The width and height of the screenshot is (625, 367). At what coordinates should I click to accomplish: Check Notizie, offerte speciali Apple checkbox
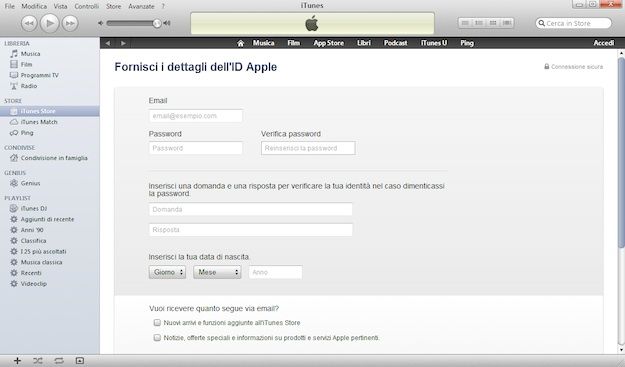tap(157, 338)
